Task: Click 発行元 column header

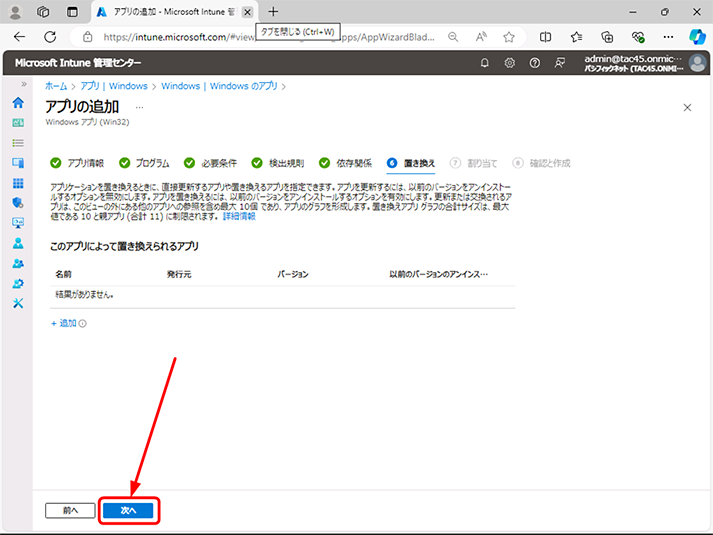Action: point(179,274)
